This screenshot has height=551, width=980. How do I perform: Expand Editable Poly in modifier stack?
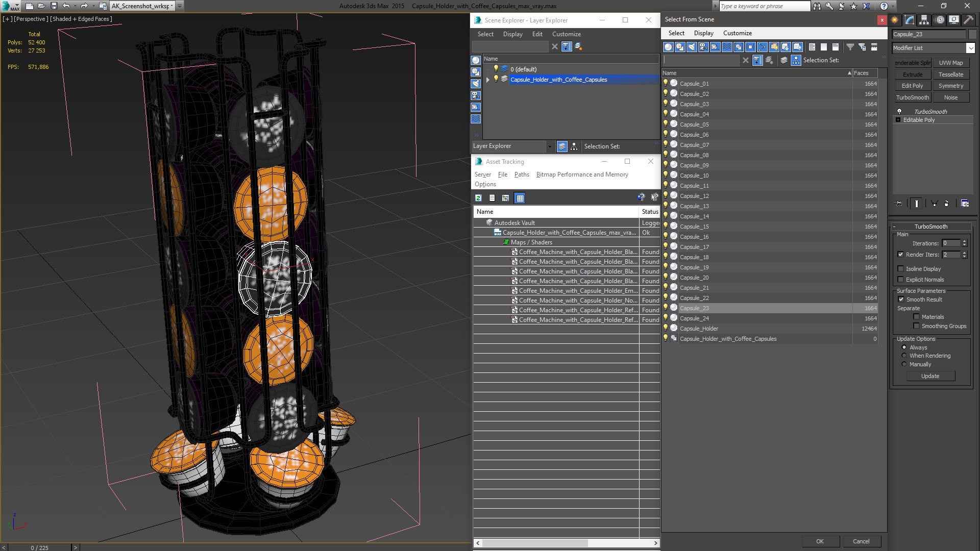pos(898,120)
